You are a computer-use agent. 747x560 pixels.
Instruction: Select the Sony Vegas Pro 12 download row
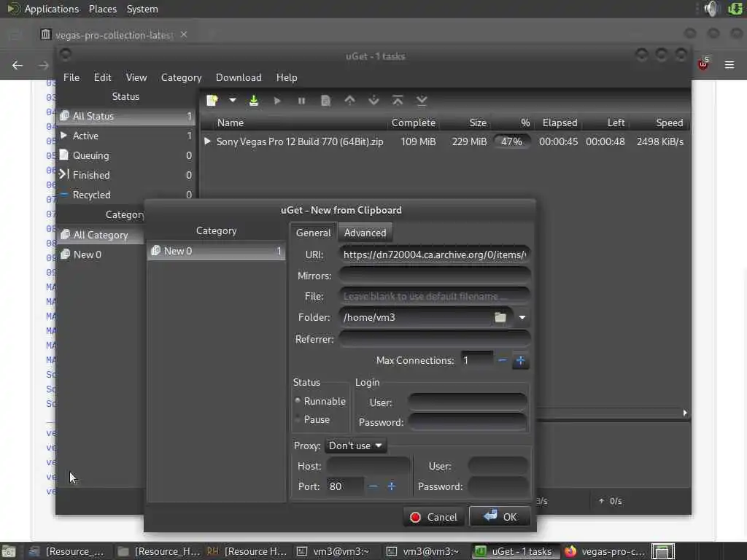click(444, 141)
